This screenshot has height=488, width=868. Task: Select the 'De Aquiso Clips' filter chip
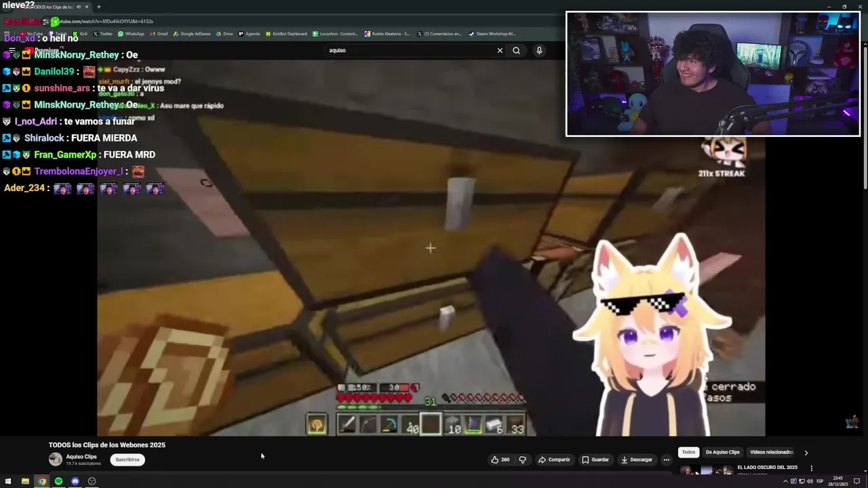[x=722, y=452]
